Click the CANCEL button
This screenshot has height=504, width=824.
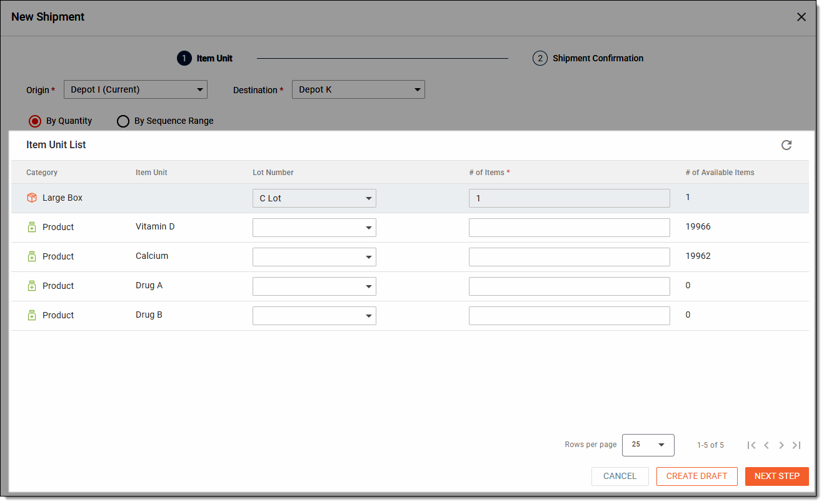[x=620, y=476]
